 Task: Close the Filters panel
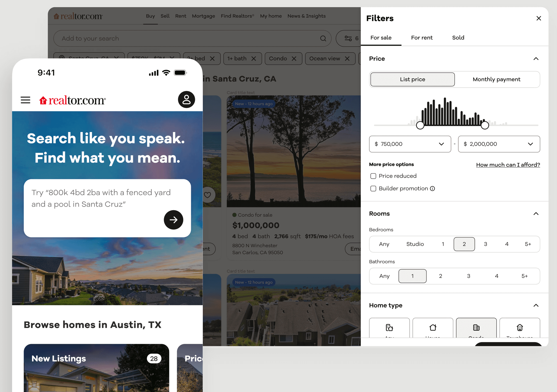pos(539,18)
